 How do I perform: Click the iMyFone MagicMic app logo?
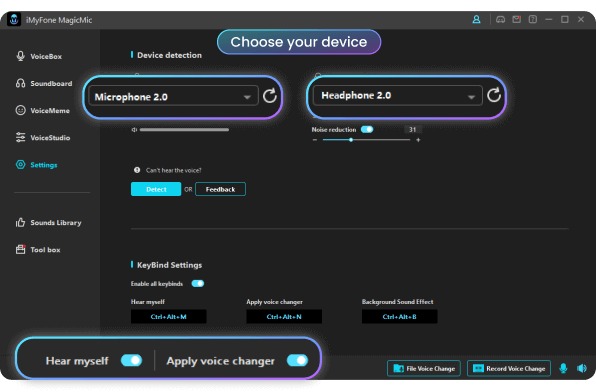tap(14, 19)
